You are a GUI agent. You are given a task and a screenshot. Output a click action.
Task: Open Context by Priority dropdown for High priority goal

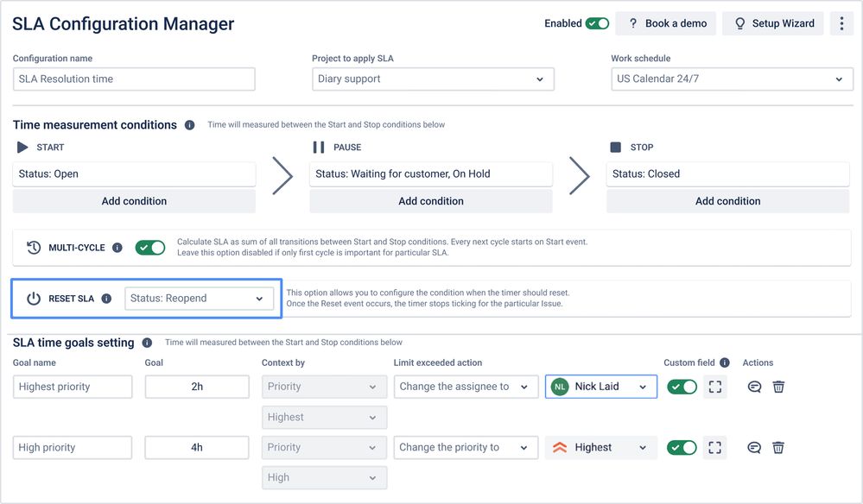tap(324, 447)
